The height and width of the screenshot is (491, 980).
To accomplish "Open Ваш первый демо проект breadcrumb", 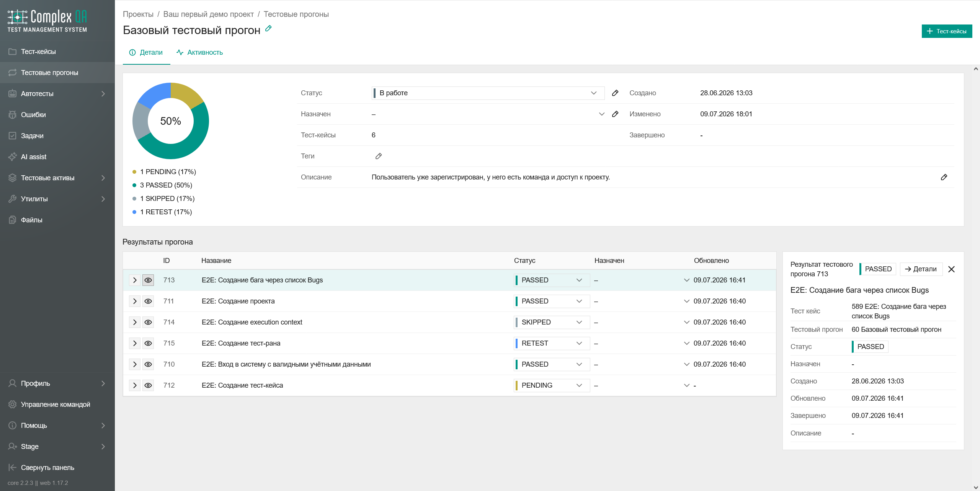I will coord(209,14).
